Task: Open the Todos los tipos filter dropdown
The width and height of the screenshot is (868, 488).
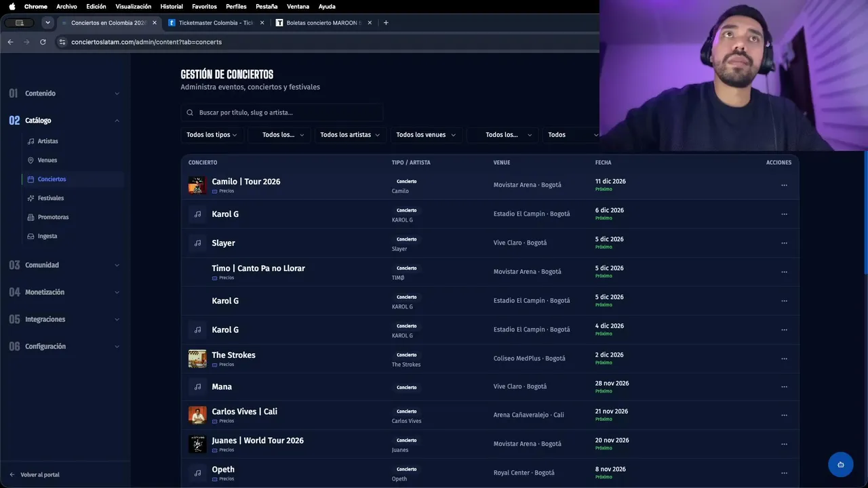Action: [212, 135]
